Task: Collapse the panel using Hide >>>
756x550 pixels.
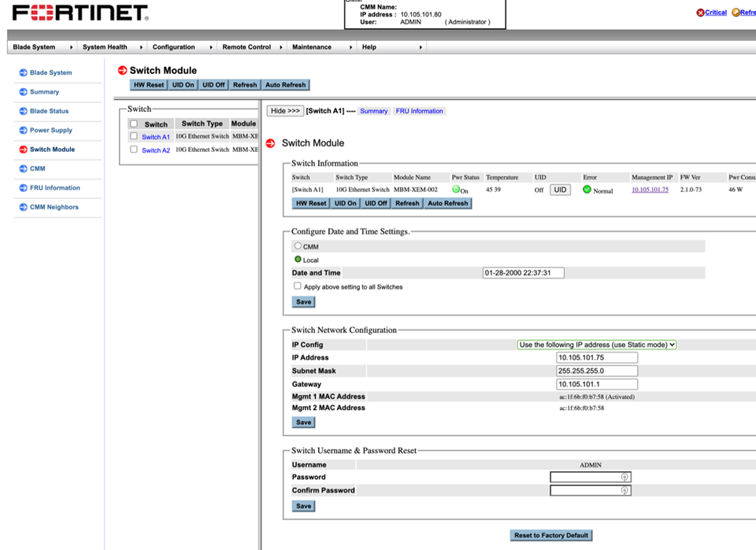Action: tap(285, 111)
